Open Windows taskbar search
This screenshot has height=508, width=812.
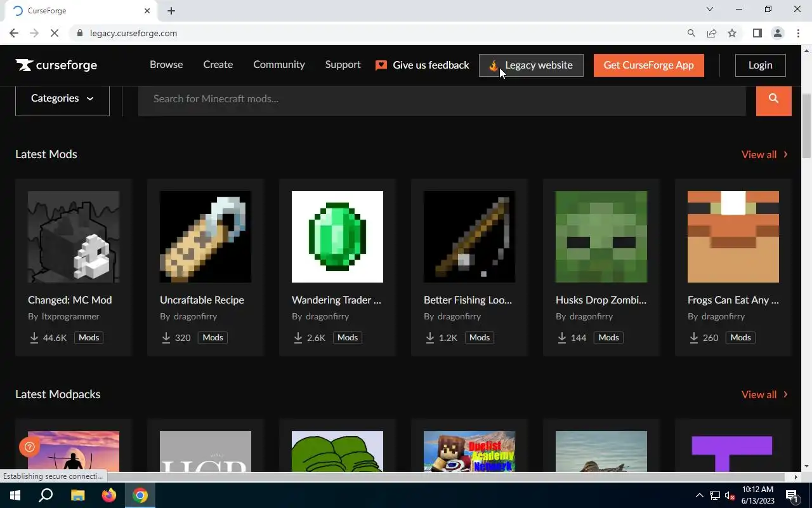point(46,495)
